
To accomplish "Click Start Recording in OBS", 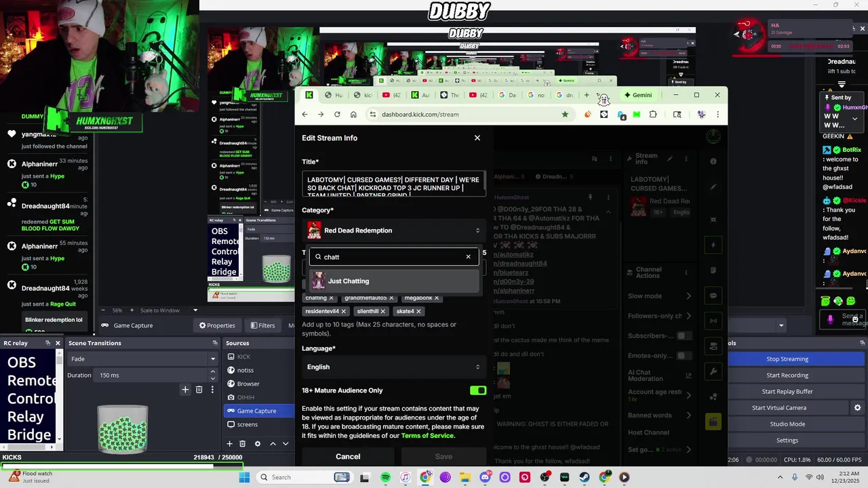I will pos(787,375).
